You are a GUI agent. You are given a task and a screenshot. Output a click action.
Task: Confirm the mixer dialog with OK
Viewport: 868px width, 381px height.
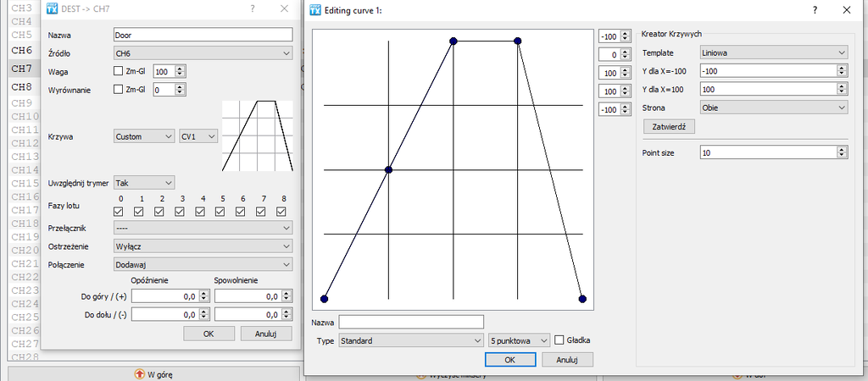coord(208,334)
